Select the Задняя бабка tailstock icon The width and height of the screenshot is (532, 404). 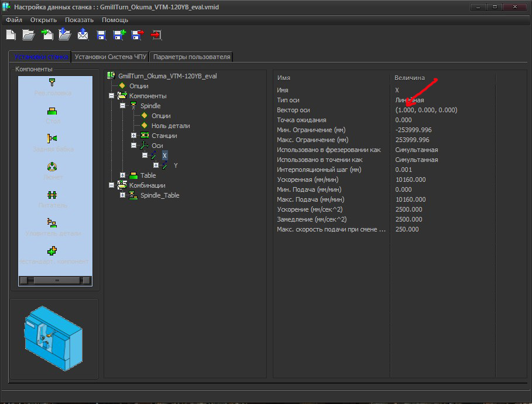click(53, 139)
